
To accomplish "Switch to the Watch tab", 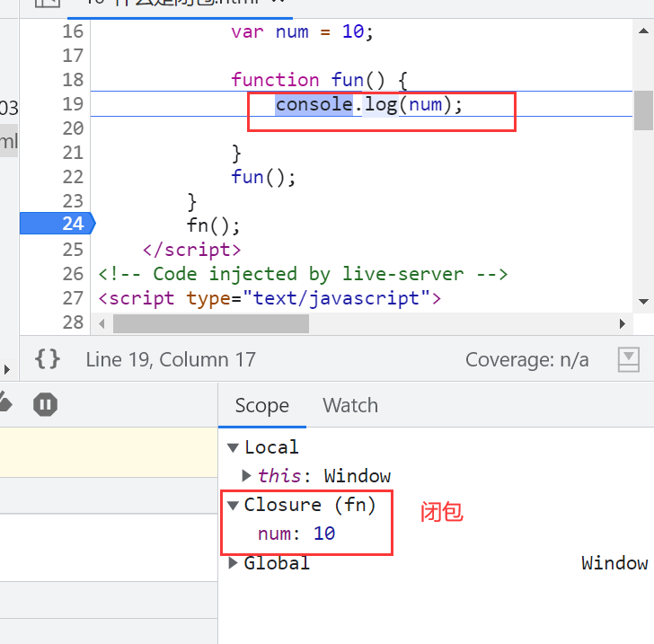I will click(350, 405).
